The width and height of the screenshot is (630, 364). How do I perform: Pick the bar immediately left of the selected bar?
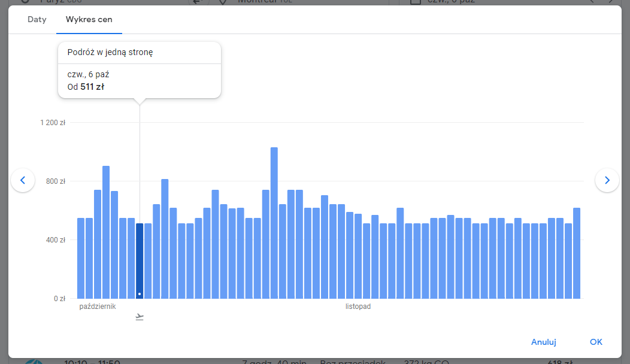point(131,259)
